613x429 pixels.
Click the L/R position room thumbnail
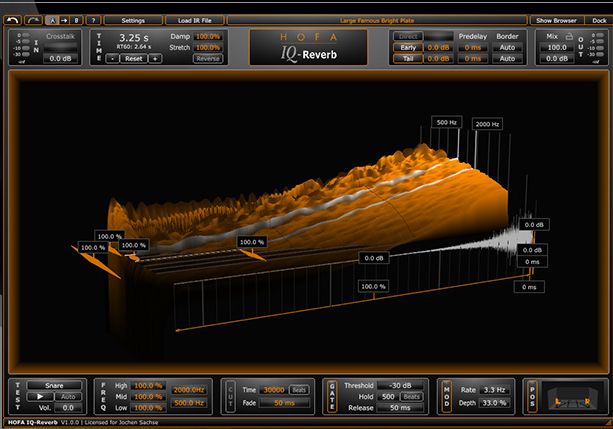[572, 397]
